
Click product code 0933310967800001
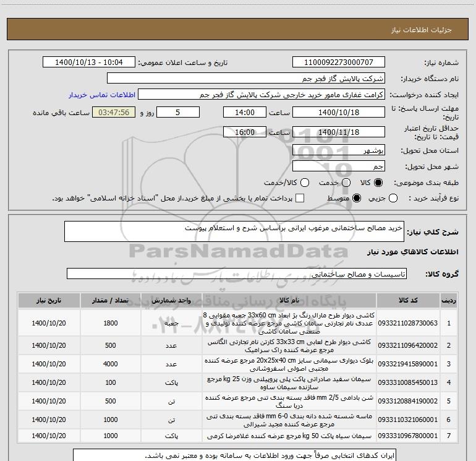click(x=408, y=436)
